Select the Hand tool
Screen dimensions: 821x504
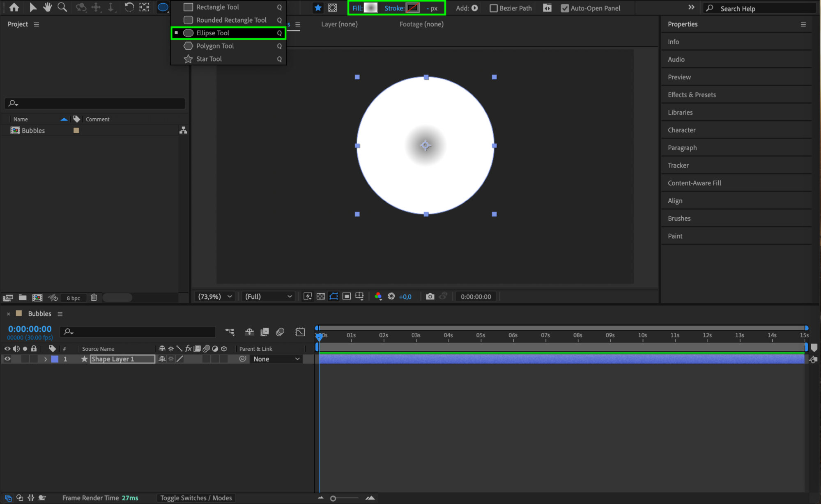pyautogui.click(x=47, y=7)
